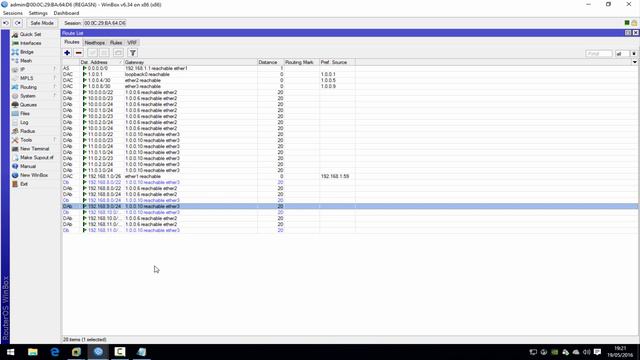Open the Windows Start menu
The width and height of the screenshot is (640, 360).
[10, 352]
